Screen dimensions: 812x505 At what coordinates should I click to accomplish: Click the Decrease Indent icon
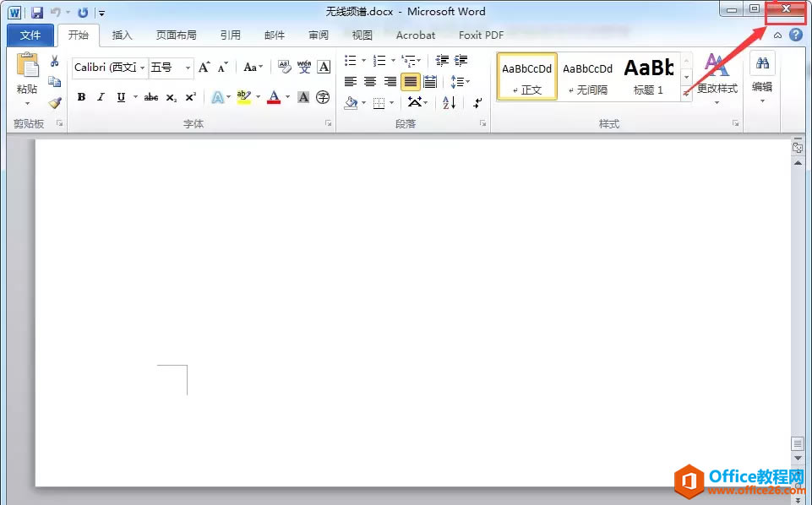click(x=442, y=61)
